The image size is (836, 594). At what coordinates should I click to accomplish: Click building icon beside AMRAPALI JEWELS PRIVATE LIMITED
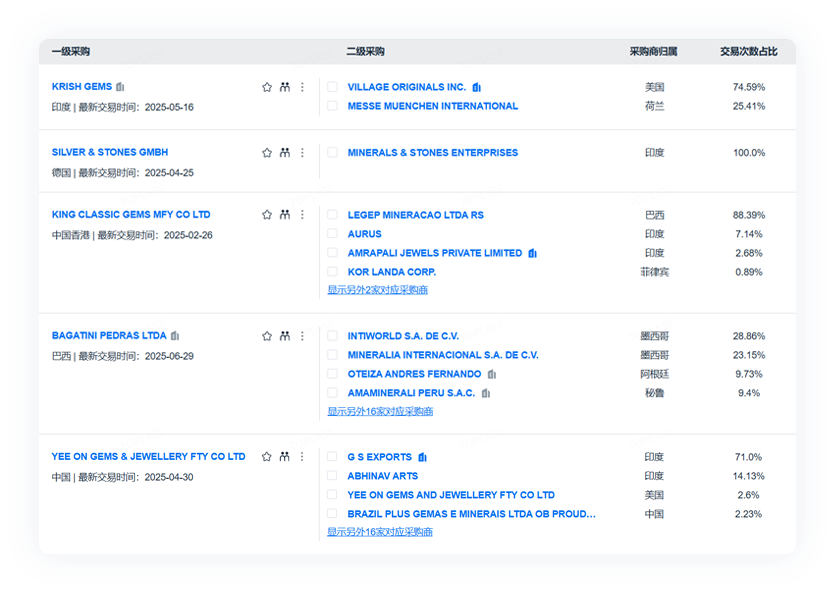point(533,253)
